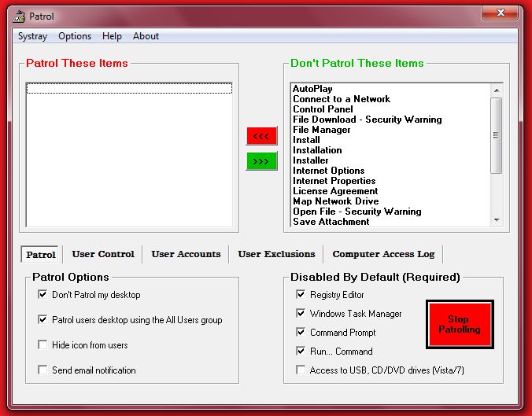Toggle Don't Patrol my desktop checkbox
The height and width of the screenshot is (416, 532).
(x=42, y=295)
